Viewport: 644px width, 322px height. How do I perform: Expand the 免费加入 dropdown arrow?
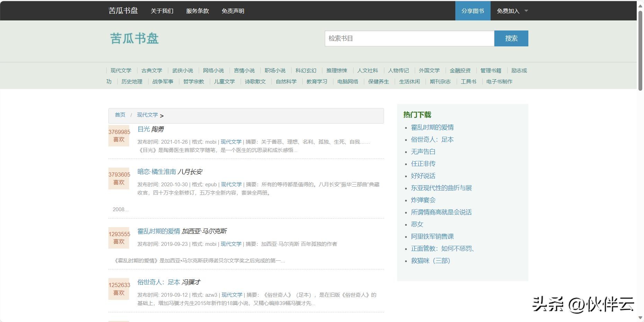tap(526, 11)
